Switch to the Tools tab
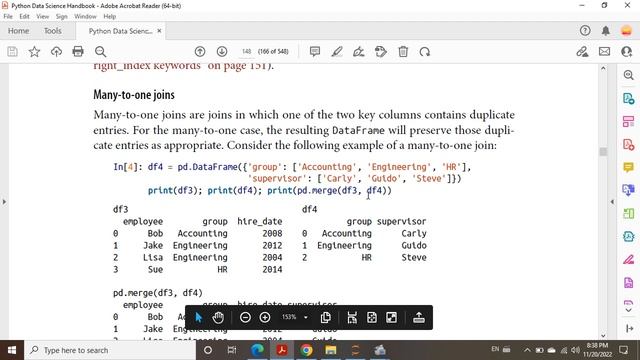Image resolution: width=640 pixels, height=360 pixels. pos(53,31)
